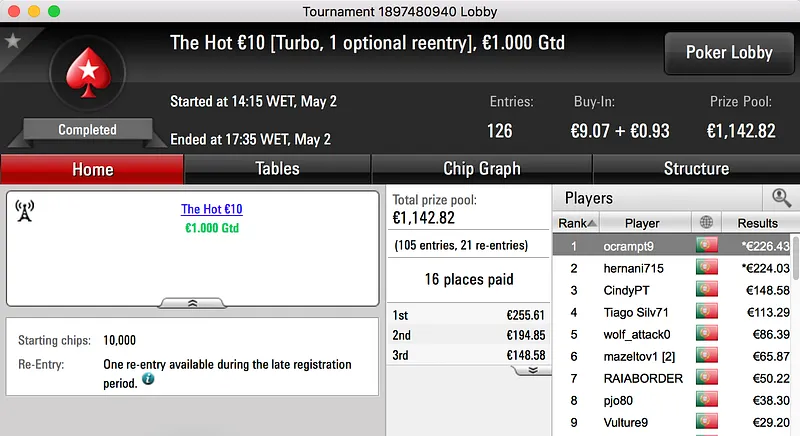Sort by the Results column header
The width and height of the screenshot is (800, 436).
coord(757,223)
